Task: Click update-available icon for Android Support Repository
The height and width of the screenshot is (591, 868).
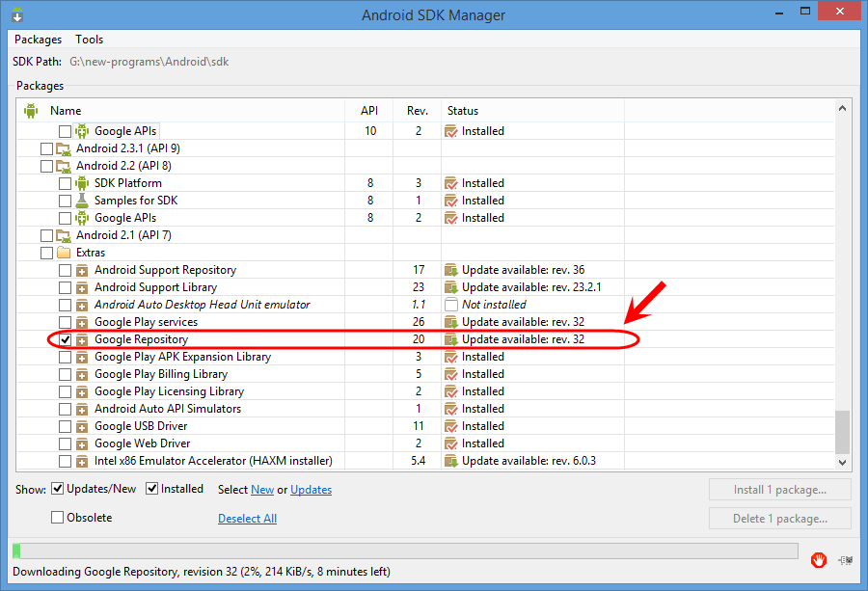Action: (451, 270)
